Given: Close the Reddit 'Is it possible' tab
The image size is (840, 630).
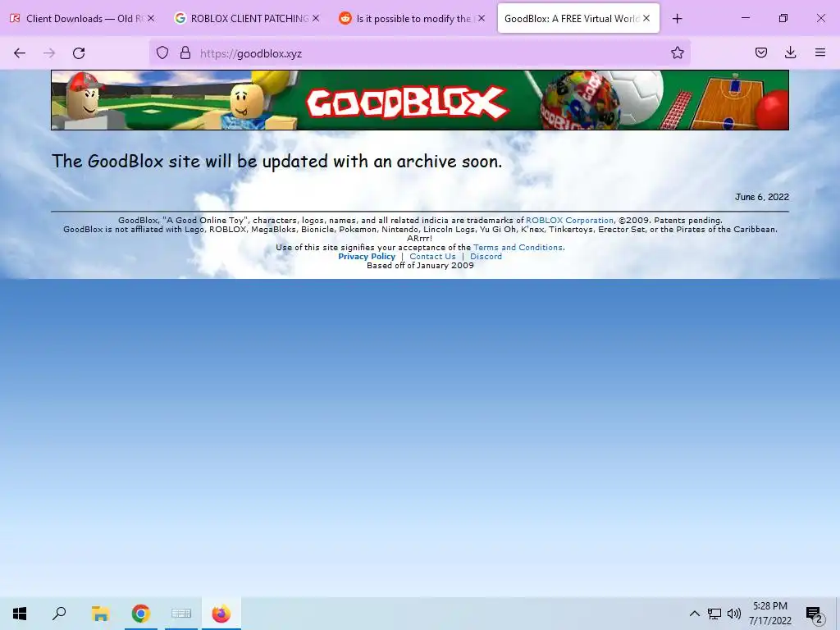Looking at the screenshot, I should (481, 18).
